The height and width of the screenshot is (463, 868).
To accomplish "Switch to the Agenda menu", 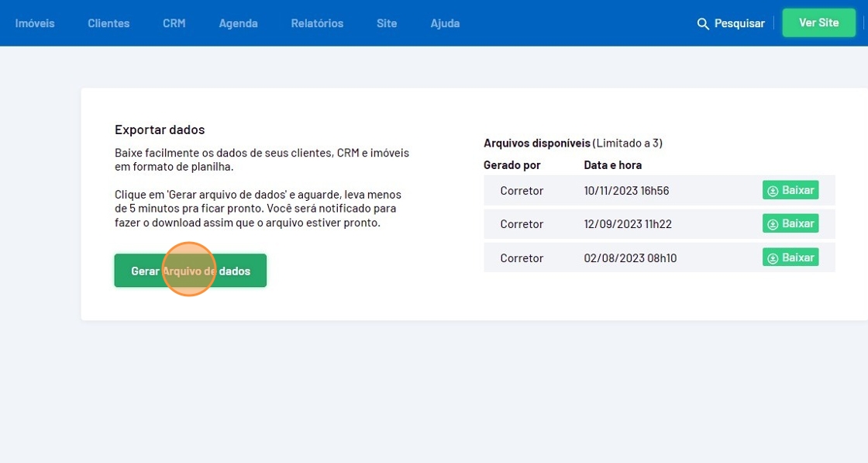I will click(238, 23).
